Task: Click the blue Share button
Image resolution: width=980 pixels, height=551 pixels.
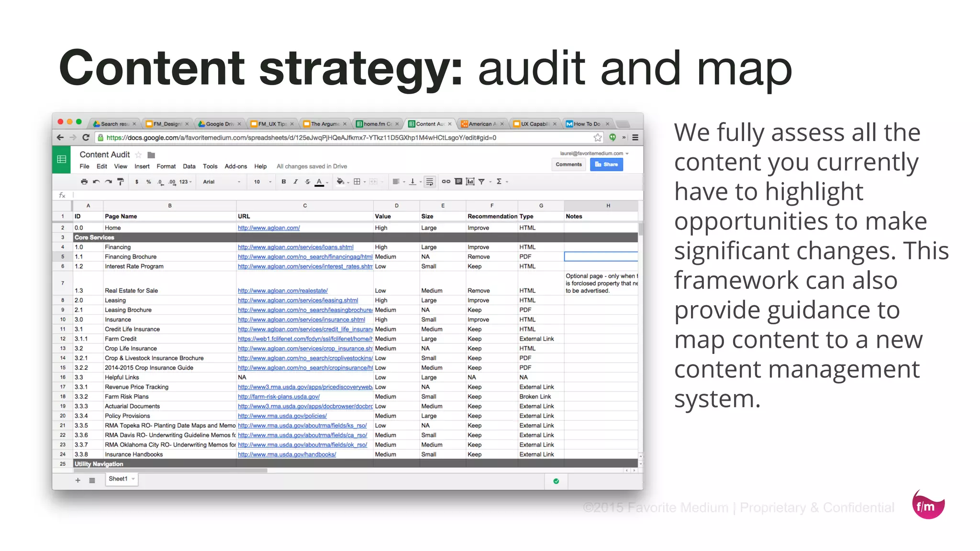Action: (x=606, y=165)
